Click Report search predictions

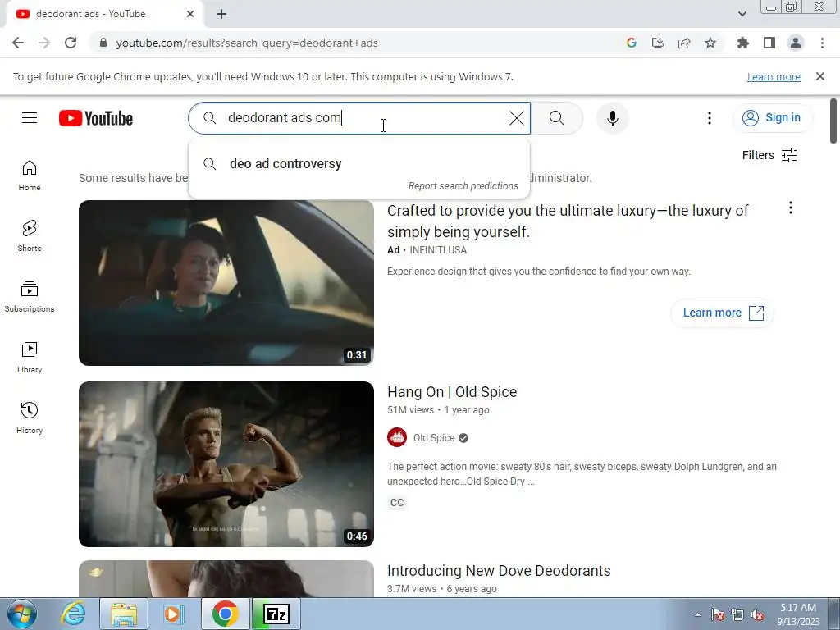463,186
